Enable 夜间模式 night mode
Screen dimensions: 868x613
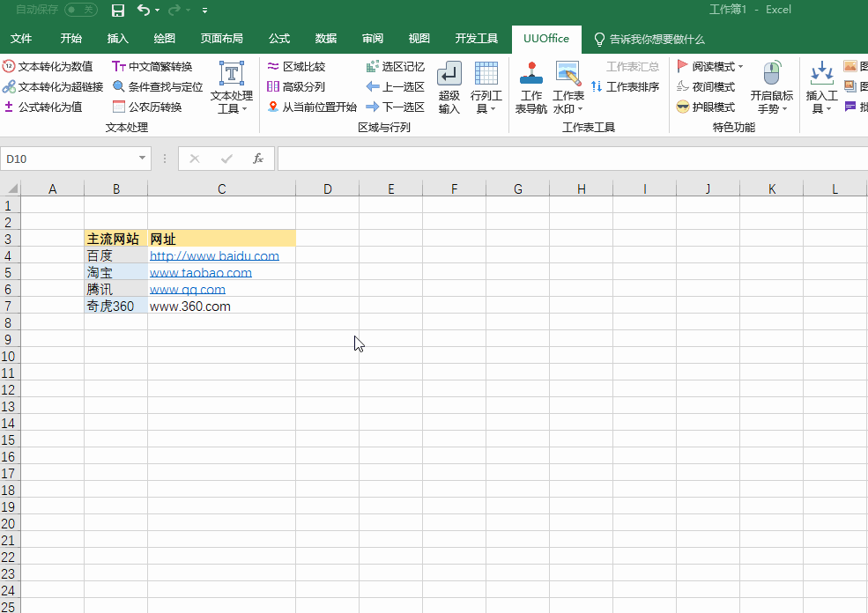(703, 85)
